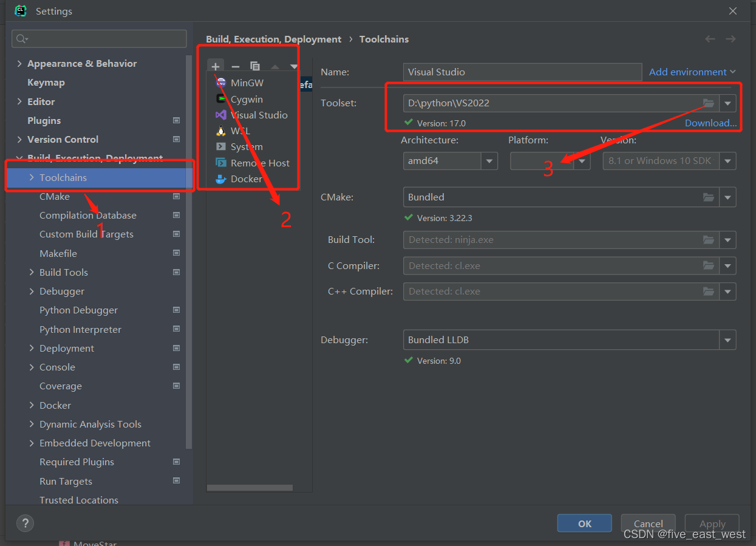Browse for C++ Compiler folder icon

[709, 291]
